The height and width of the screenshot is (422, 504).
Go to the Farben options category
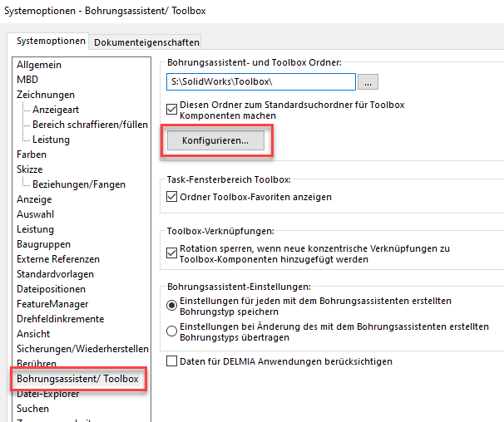tap(32, 155)
